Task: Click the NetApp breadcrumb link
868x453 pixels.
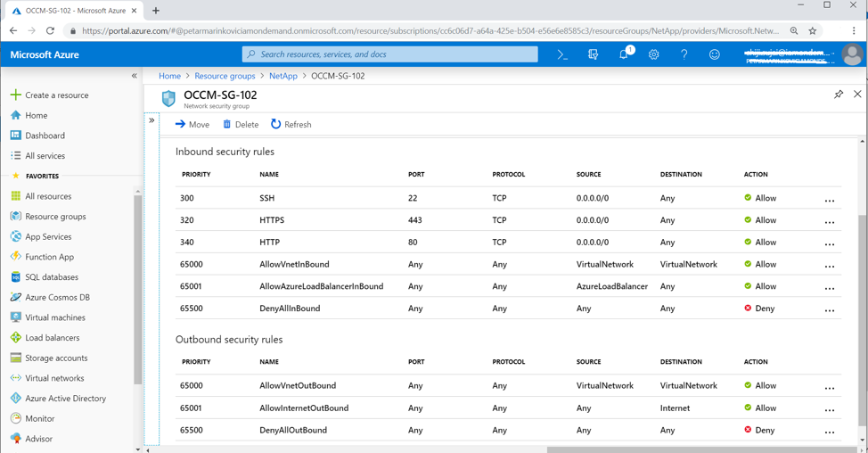Action: click(x=283, y=76)
